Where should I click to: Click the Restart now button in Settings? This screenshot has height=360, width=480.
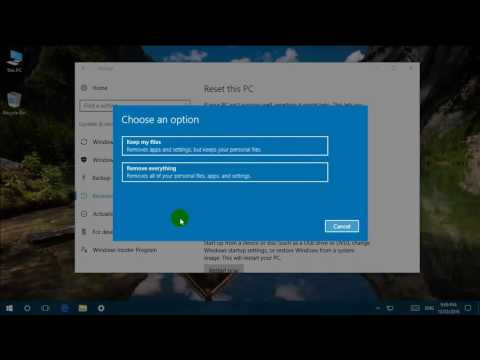coord(224,269)
